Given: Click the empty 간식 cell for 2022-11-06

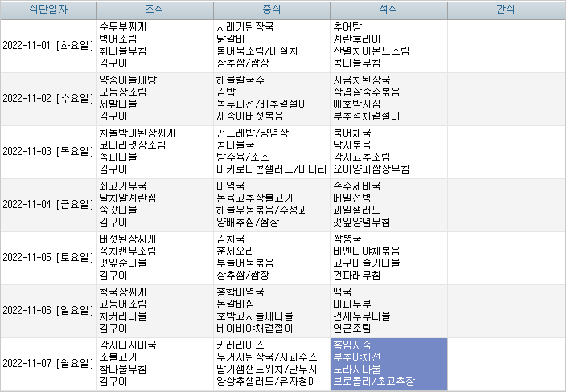Looking at the screenshot, I should (x=505, y=310).
